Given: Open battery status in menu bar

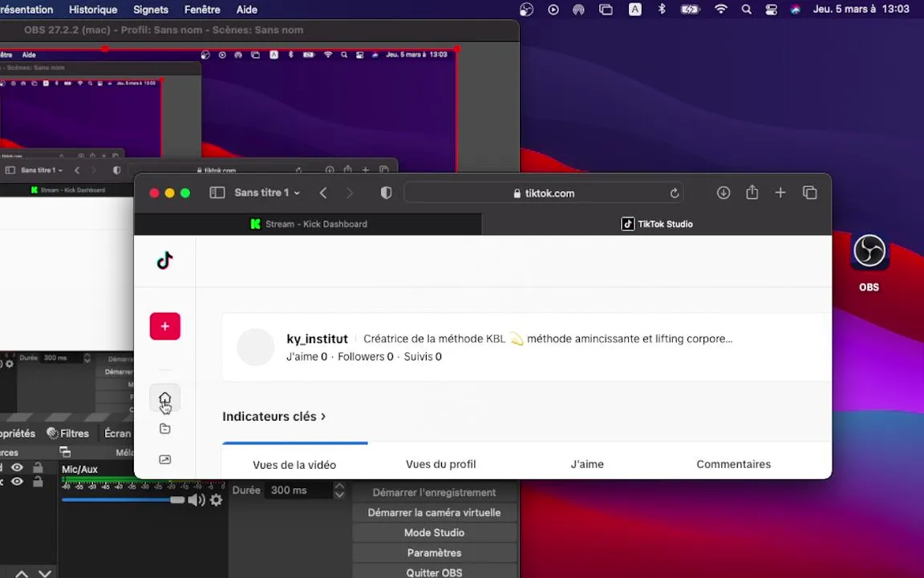Looking at the screenshot, I should tap(690, 10).
